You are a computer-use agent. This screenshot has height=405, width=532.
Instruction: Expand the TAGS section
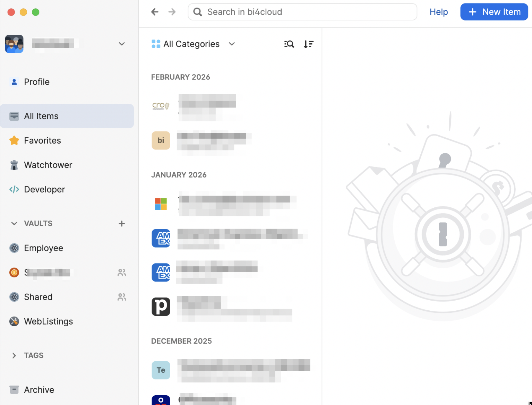[14, 355]
